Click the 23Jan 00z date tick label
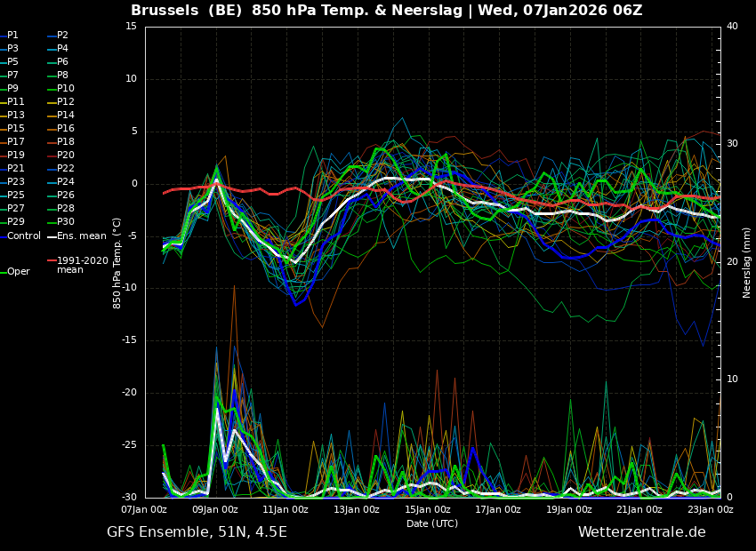This screenshot has width=756, height=551. click(711, 509)
